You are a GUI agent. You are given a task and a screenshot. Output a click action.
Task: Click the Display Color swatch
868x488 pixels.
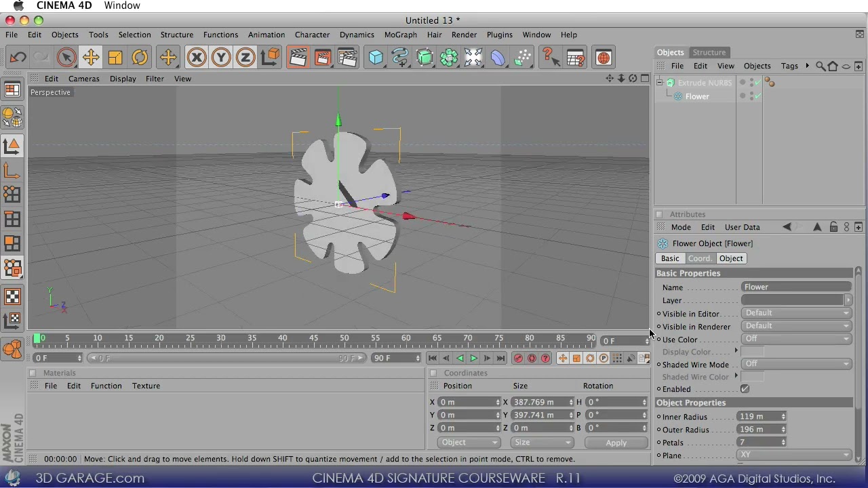753,352
